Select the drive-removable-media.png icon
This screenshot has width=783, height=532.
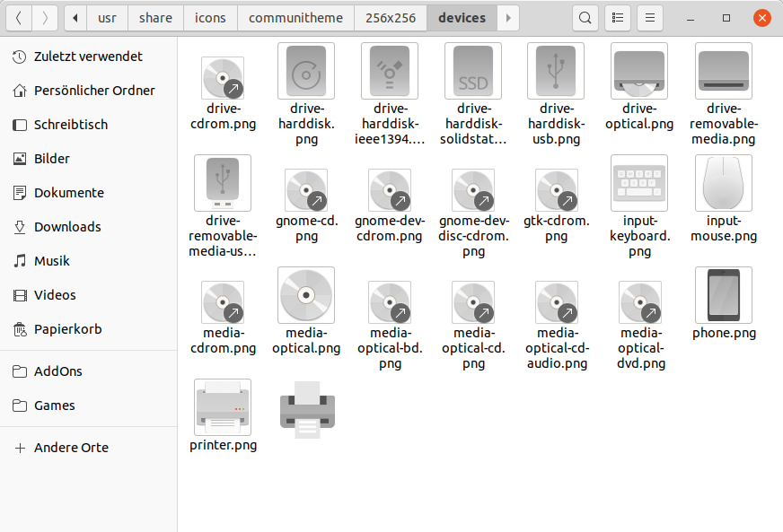(x=723, y=71)
